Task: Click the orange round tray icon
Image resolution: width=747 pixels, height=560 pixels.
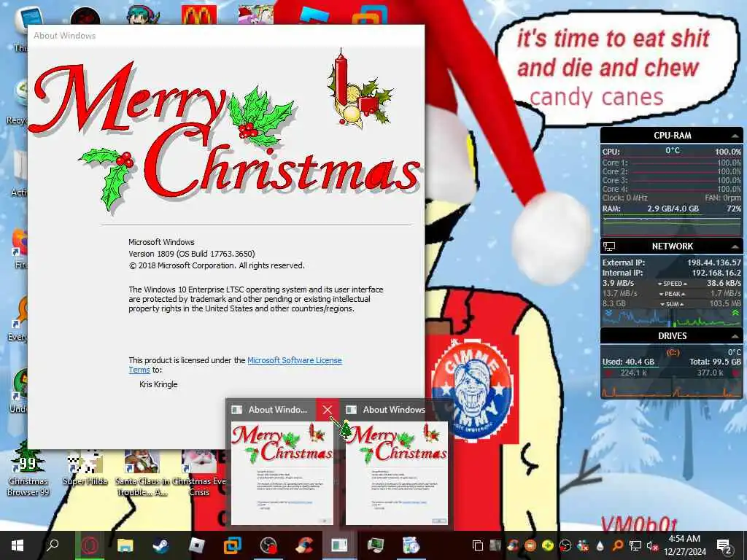Action: tap(530, 545)
